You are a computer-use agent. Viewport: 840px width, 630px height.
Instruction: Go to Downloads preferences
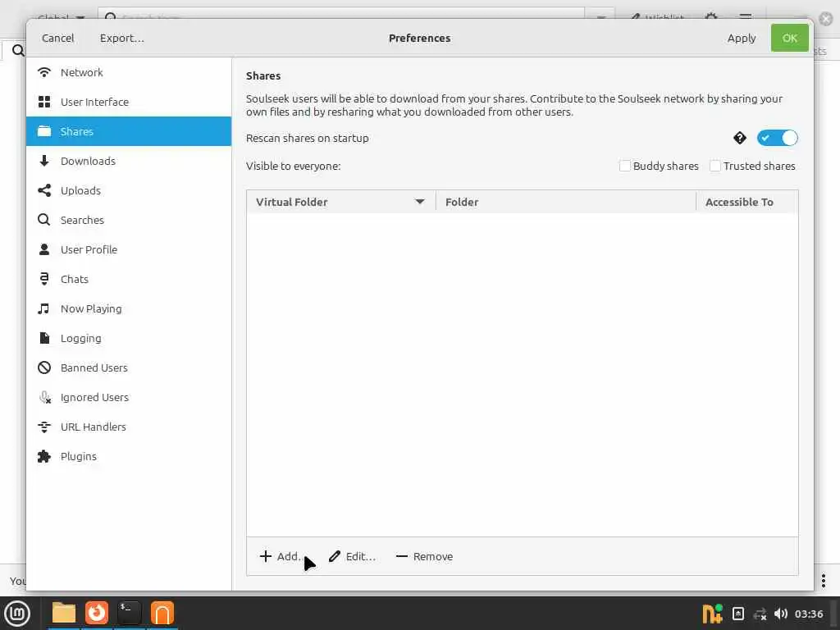click(x=129, y=161)
